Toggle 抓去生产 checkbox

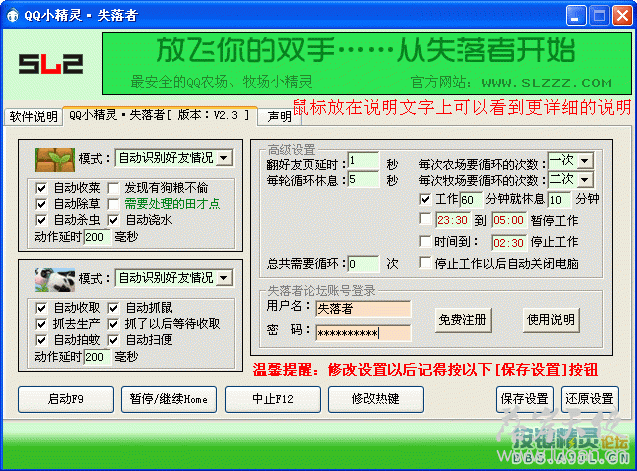(x=41, y=324)
